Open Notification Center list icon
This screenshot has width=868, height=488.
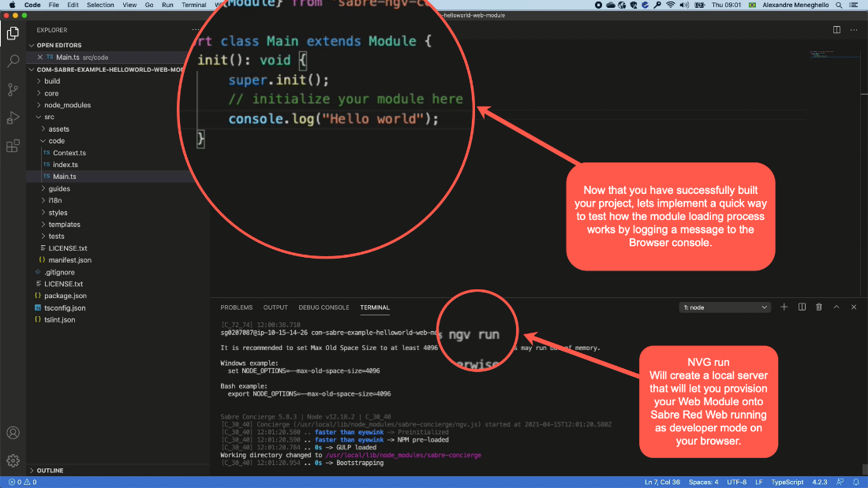pyautogui.click(x=854, y=5)
